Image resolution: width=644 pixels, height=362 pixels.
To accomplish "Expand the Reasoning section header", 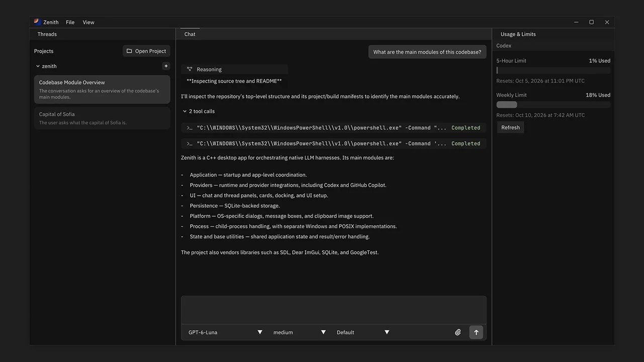I will [234, 69].
